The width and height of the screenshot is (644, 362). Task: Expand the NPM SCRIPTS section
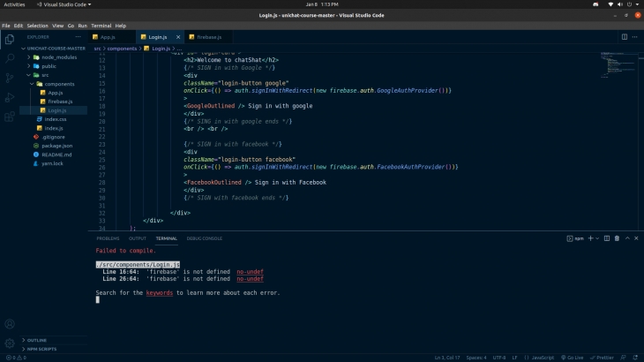[54, 349]
